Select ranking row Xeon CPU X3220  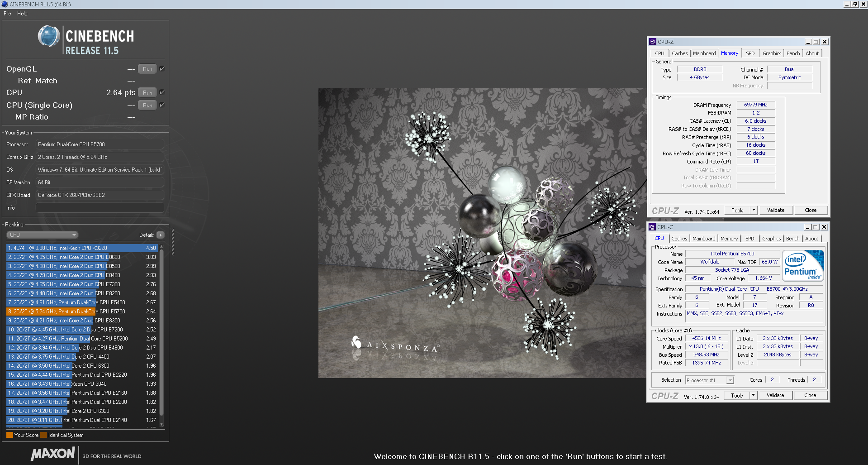(x=82, y=248)
